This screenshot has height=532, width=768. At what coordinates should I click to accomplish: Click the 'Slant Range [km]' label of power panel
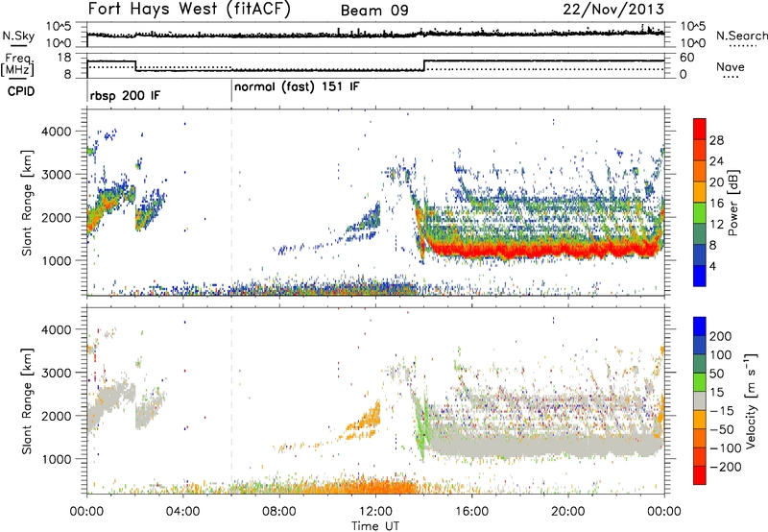[28, 203]
